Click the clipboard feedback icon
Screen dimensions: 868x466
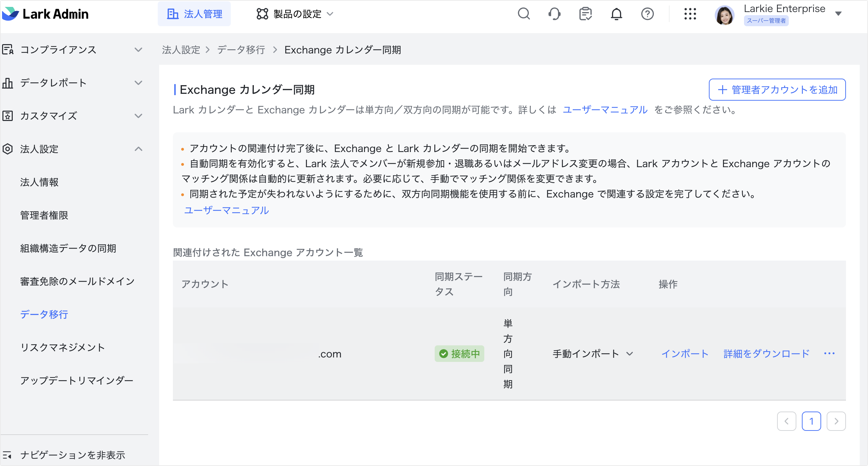pyautogui.click(x=586, y=14)
